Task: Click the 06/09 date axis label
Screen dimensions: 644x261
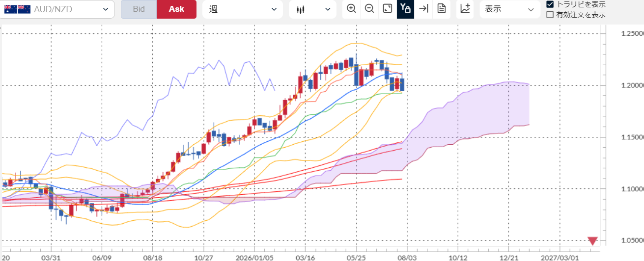Action: coord(102,257)
